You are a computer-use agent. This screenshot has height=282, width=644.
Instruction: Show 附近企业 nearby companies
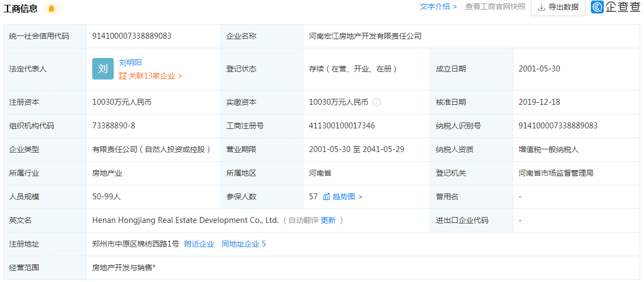point(199,244)
